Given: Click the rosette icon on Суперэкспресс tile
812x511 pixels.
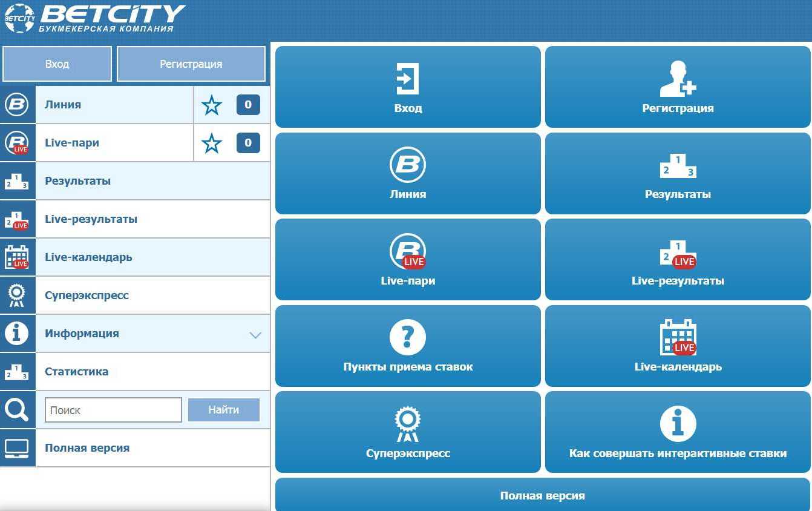Looking at the screenshot, I should (x=408, y=424).
